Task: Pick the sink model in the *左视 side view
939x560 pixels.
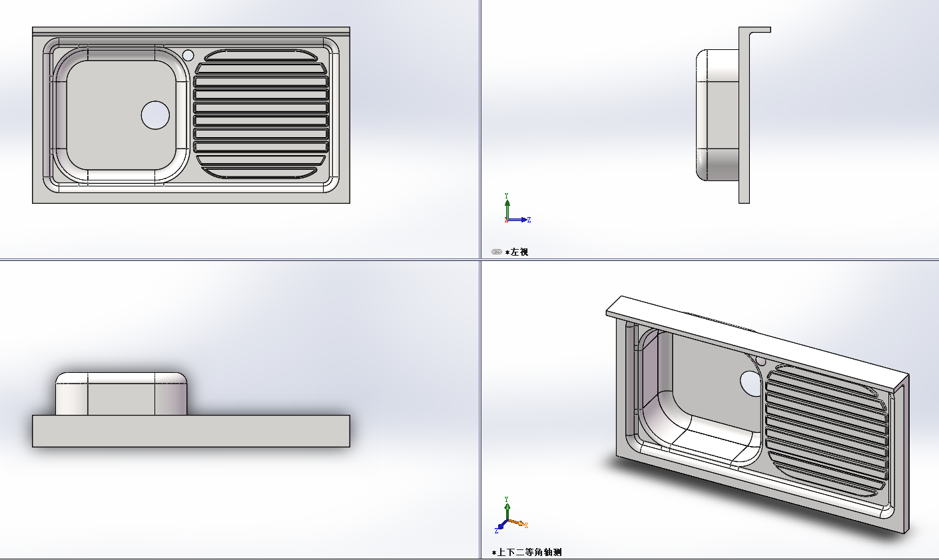Action: 733,115
